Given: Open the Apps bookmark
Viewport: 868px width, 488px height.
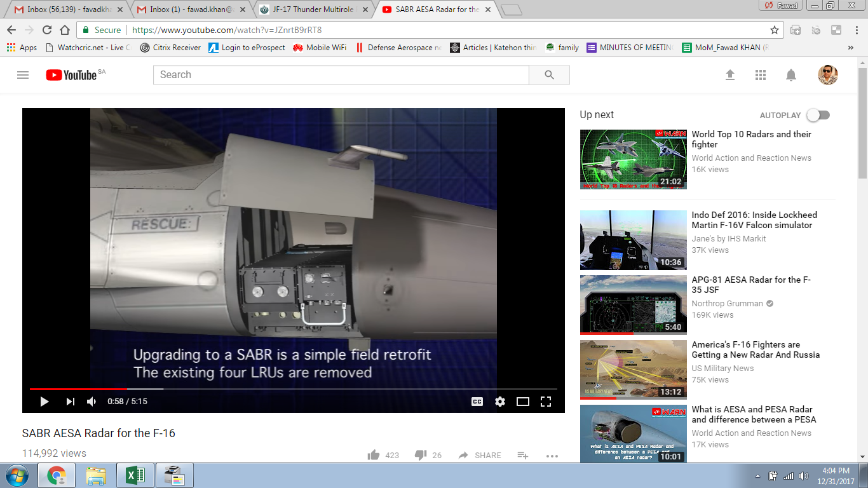Looking at the screenshot, I should (22, 48).
